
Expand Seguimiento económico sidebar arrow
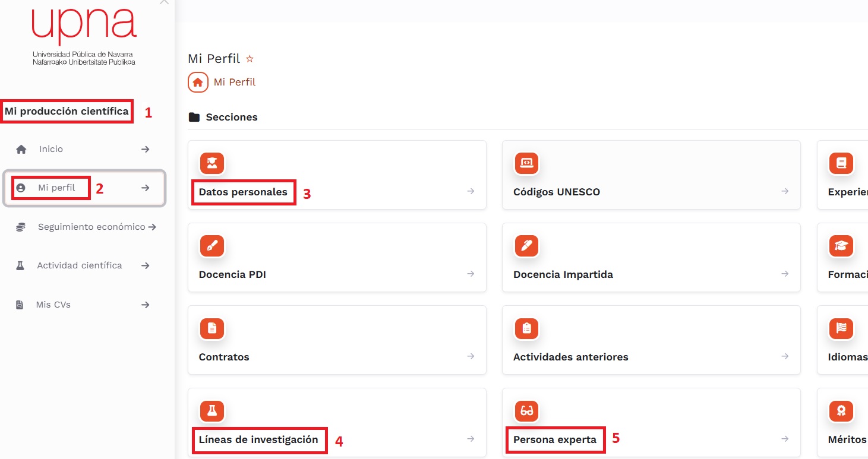click(x=152, y=227)
